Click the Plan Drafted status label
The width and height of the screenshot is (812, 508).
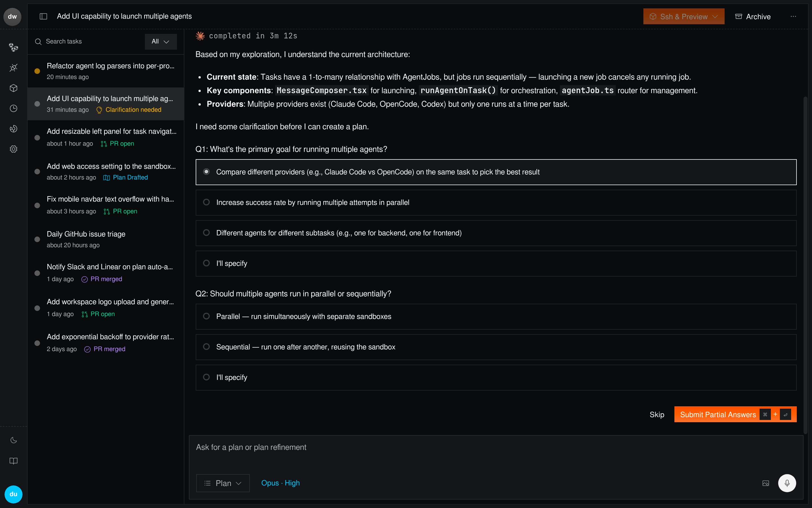click(130, 178)
